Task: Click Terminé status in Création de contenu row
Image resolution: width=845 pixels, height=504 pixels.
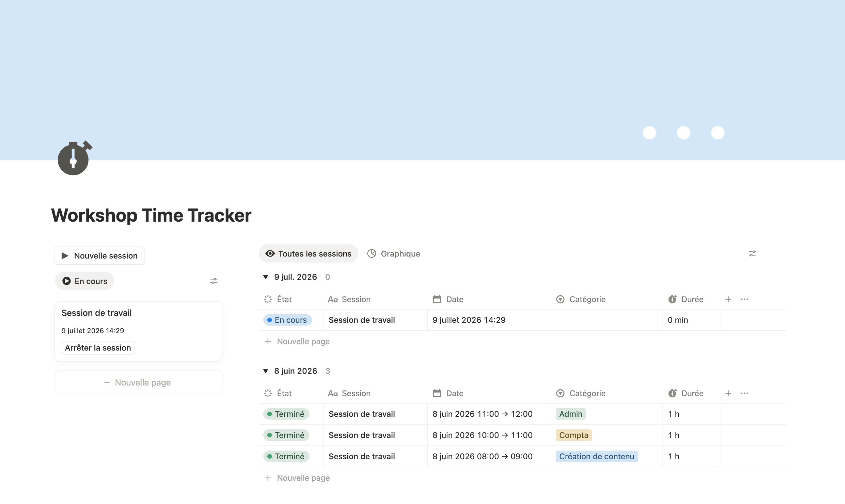Action: pos(286,456)
